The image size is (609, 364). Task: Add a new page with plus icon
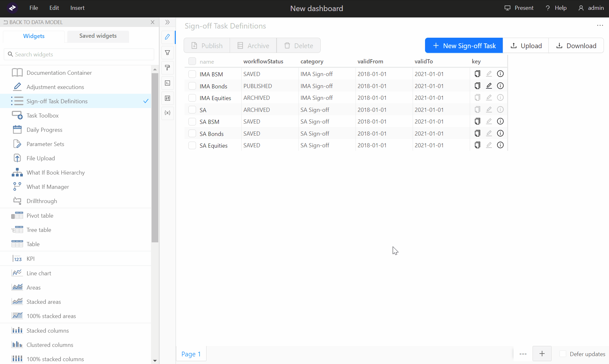[x=542, y=354]
